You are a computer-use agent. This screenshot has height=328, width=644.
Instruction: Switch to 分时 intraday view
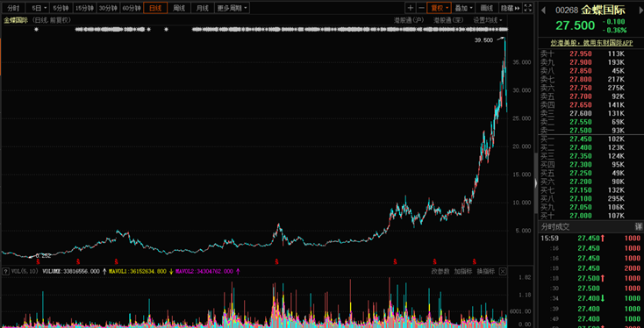click(x=13, y=8)
